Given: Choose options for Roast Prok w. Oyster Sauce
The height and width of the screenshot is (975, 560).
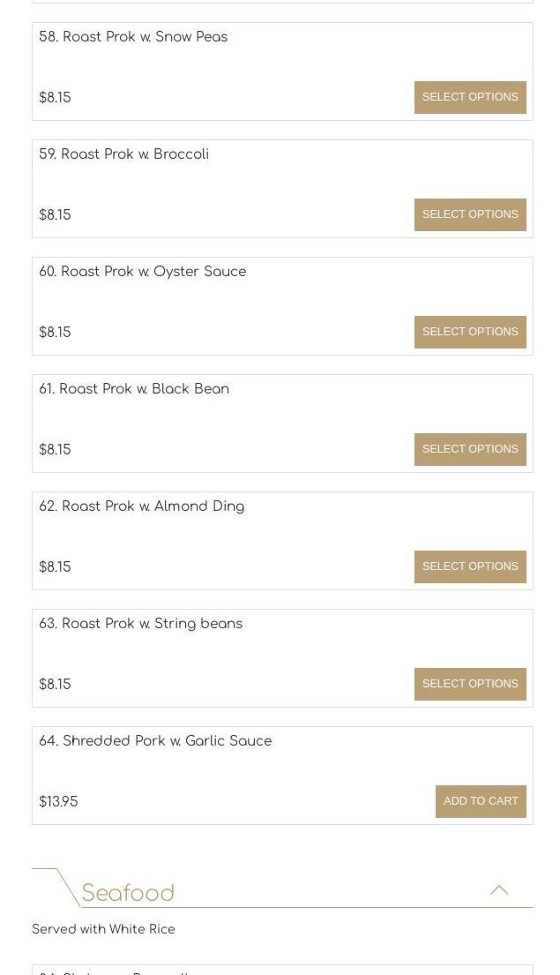Looking at the screenshot, I should (470, 332).
